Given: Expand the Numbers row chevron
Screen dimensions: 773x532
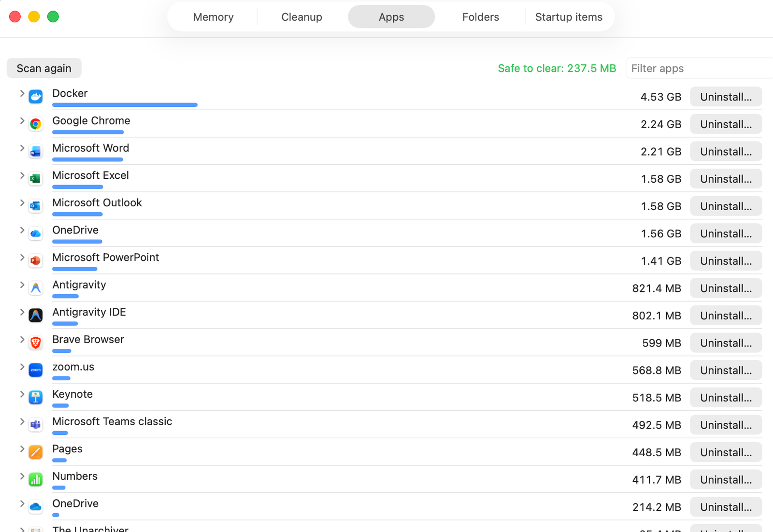Looking at the screenshot, I should point(22,476).
